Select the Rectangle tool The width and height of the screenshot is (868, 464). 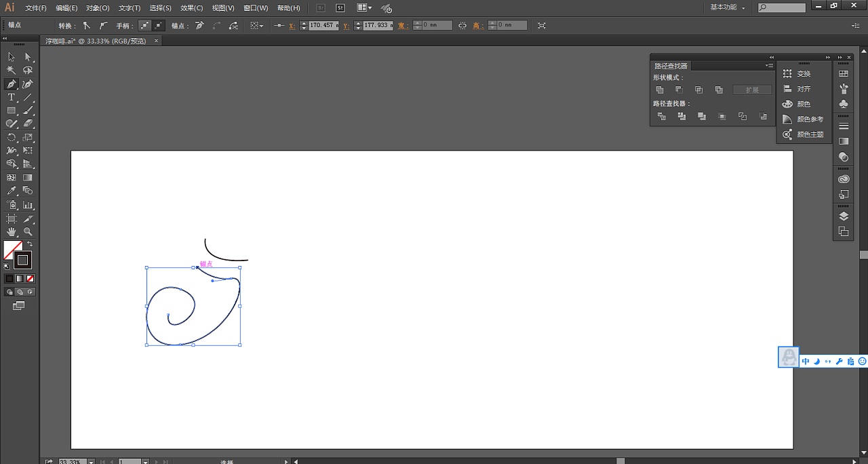point(12,111)
